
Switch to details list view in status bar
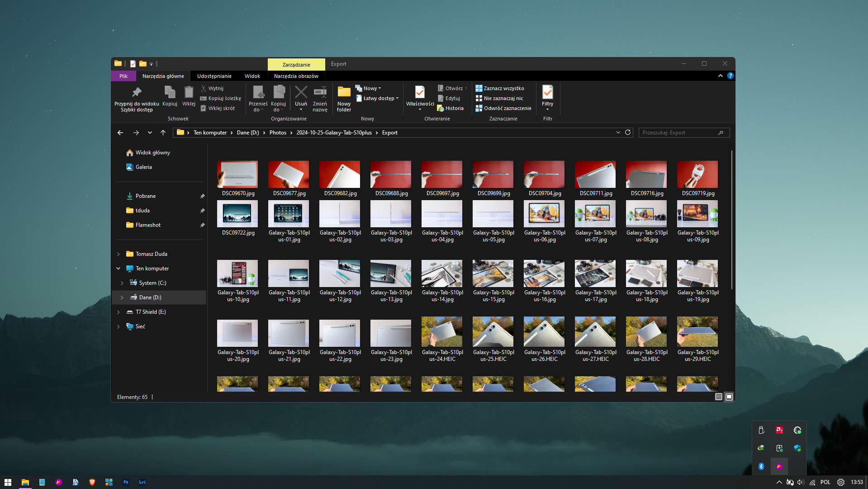[718, 397]
